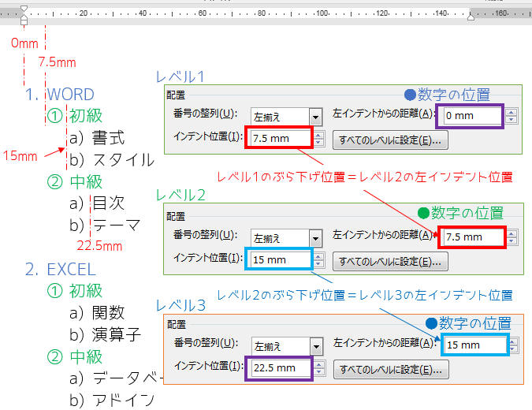
Task: Click '① 初級' under the EXCEL heading
Action: coord(75,291)
